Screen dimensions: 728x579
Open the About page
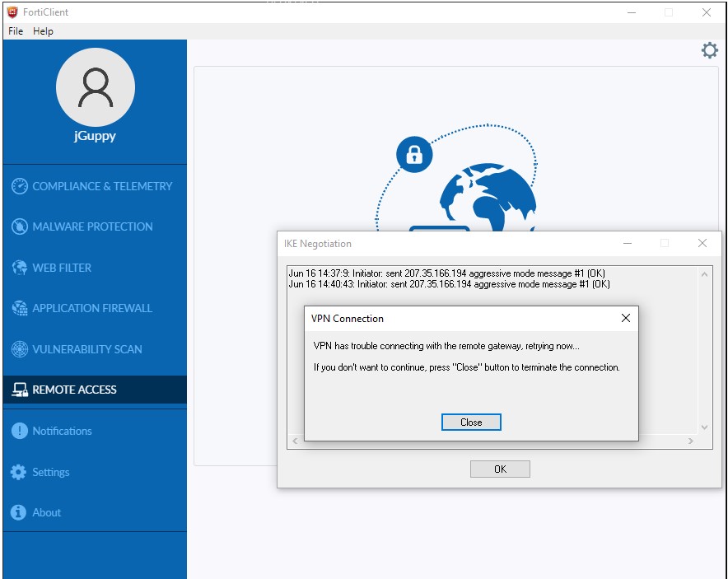pos(95,512)
